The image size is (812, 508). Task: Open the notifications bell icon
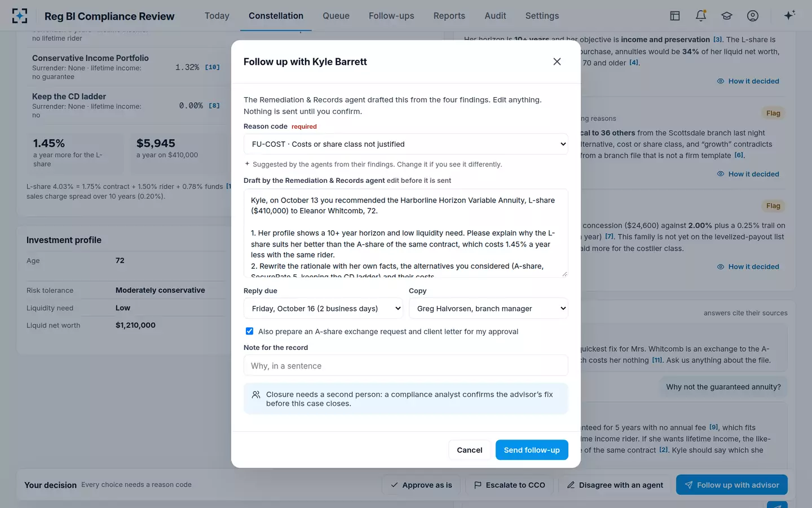pos(701,16)
